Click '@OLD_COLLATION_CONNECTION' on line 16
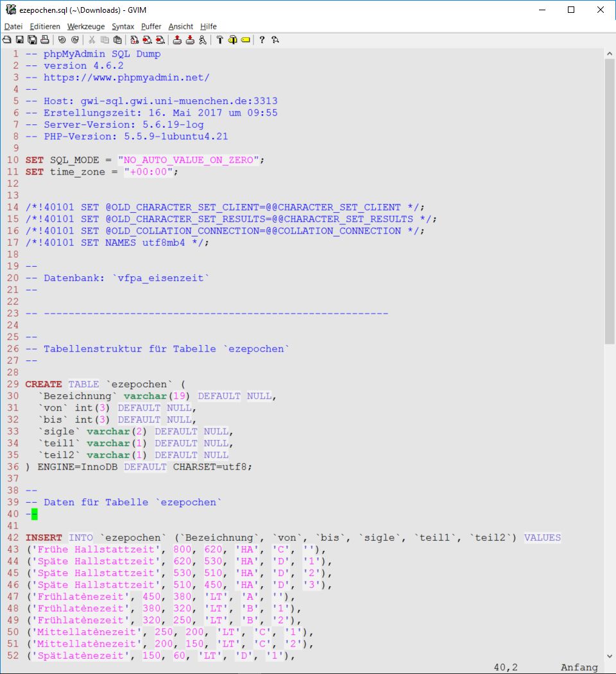The image size is (616, 674). [x=182, y=232]
